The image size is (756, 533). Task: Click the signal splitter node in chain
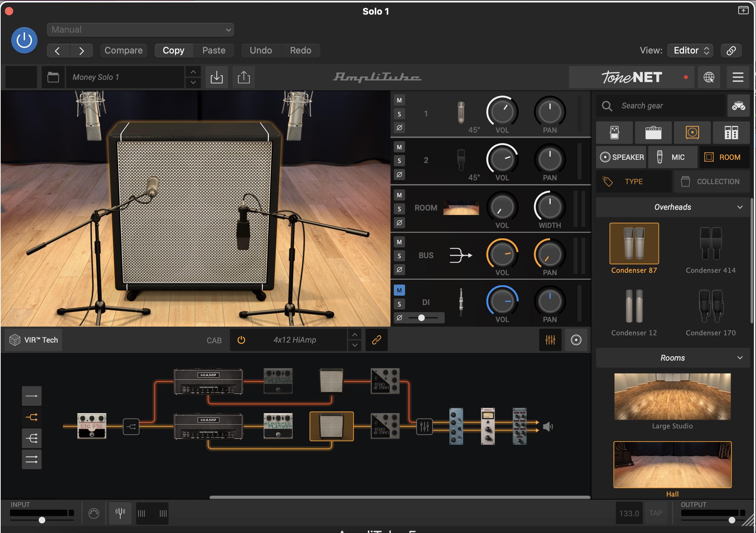(x=131, y=427)
